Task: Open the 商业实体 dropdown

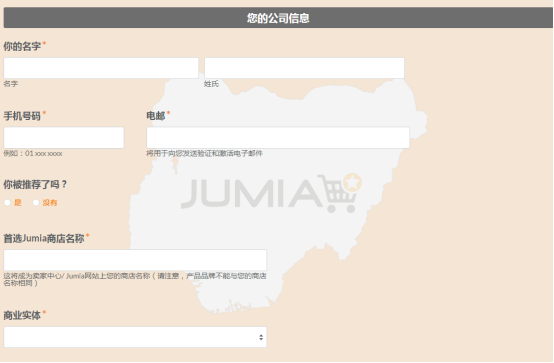Action: (x=135, y=337)
